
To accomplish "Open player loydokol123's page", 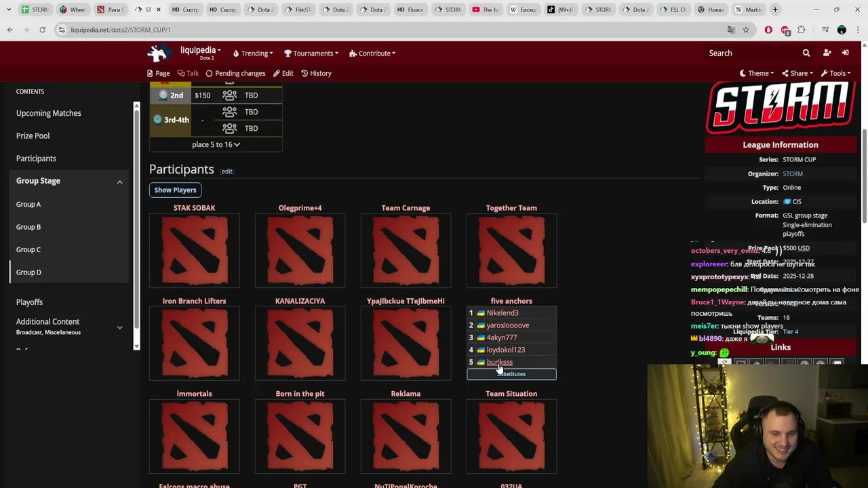I will (505, 350).
